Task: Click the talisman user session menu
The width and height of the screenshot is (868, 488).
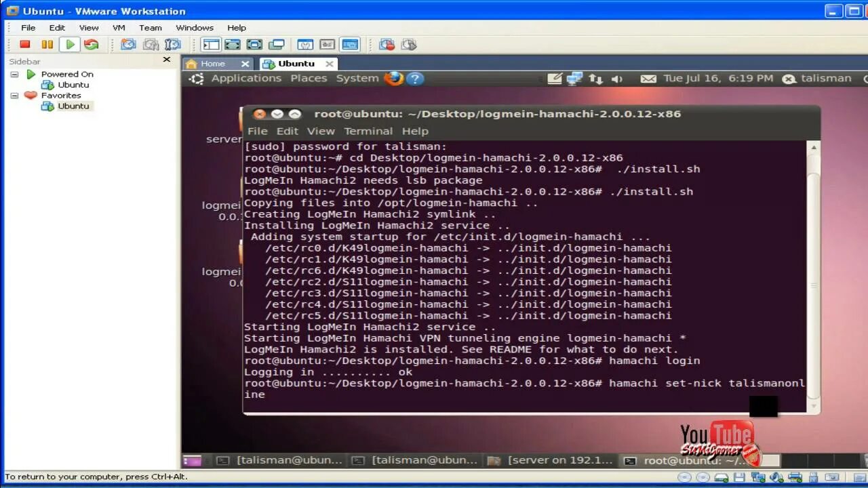Action: (x=817, y=79)
